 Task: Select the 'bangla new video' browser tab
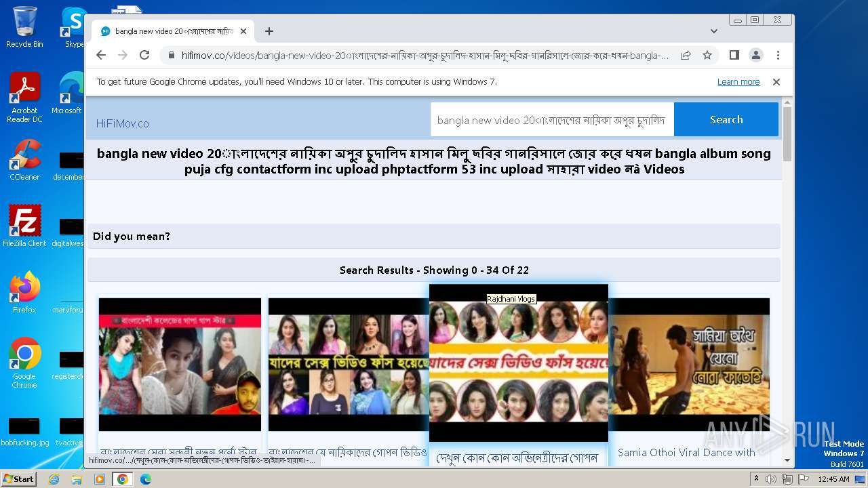coord(173,31)
